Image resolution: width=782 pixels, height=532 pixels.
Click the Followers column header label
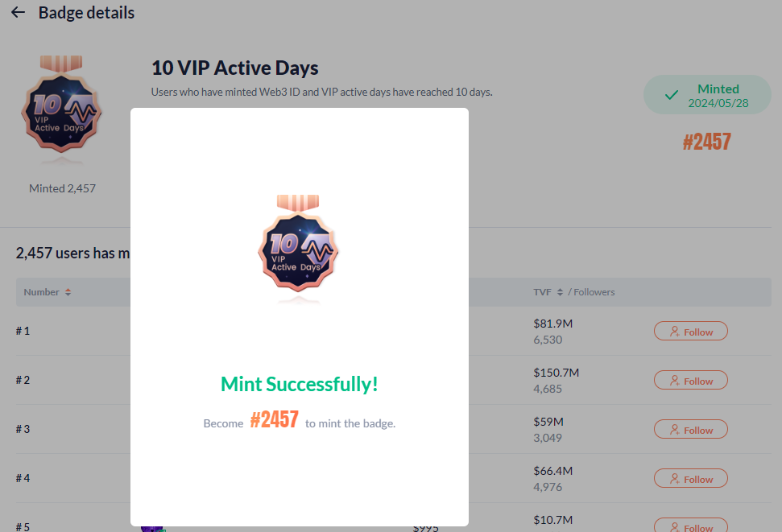tap(594, 292)
